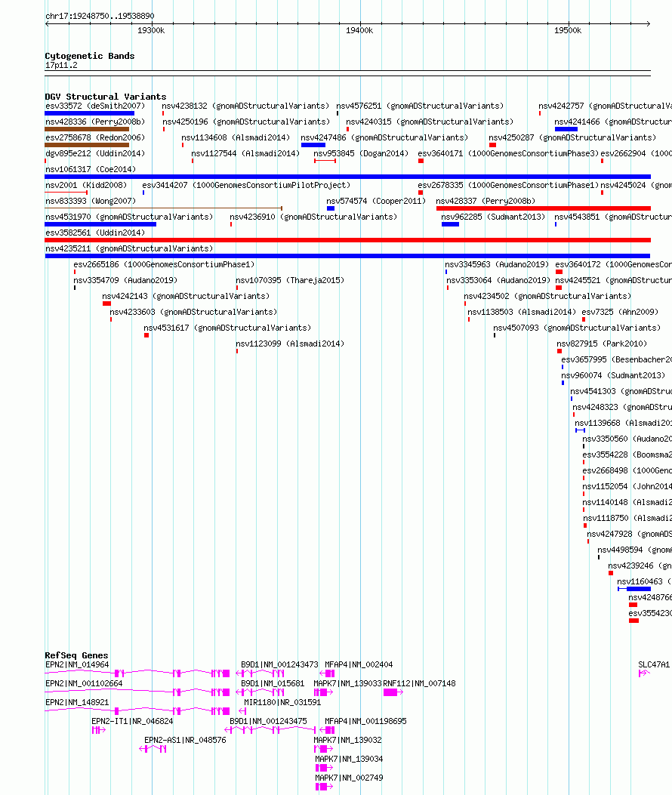Click the esv33572 (deSmith2007) variant label
Image resolution: width=672 pixels, height=795 pixels.
click(x=95, y=106)
